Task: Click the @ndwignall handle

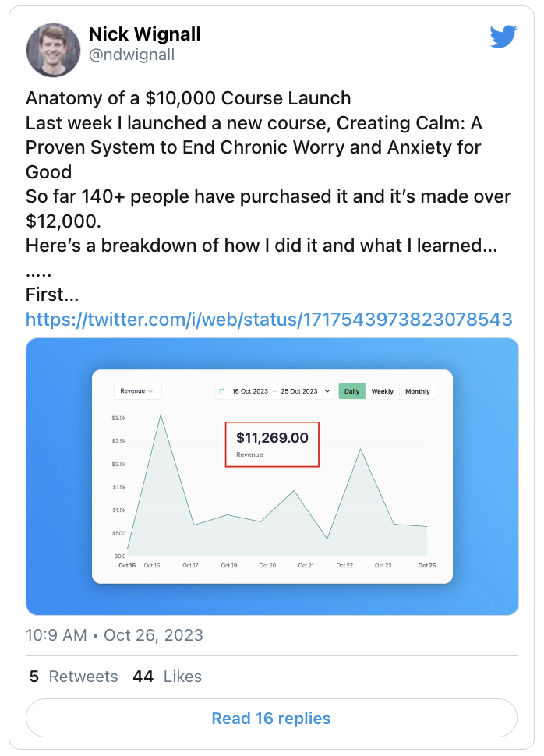Action: click(132, 55)
